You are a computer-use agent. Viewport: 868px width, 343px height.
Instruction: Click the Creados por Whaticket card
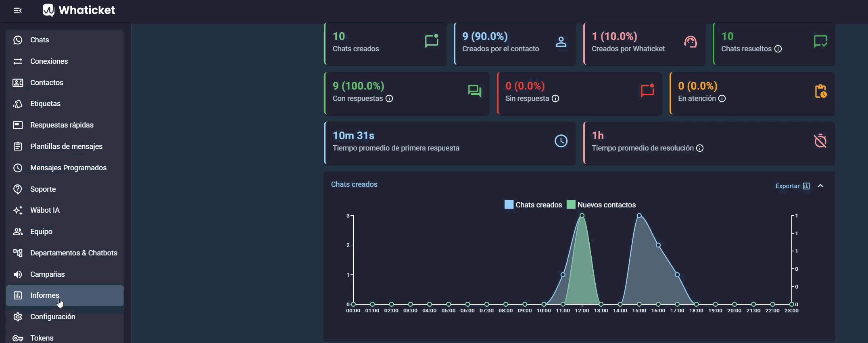tap(645, 44)
